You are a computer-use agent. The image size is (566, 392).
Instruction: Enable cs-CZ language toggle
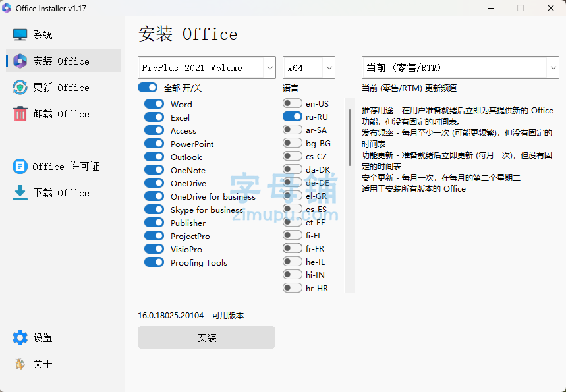point(293,156)
